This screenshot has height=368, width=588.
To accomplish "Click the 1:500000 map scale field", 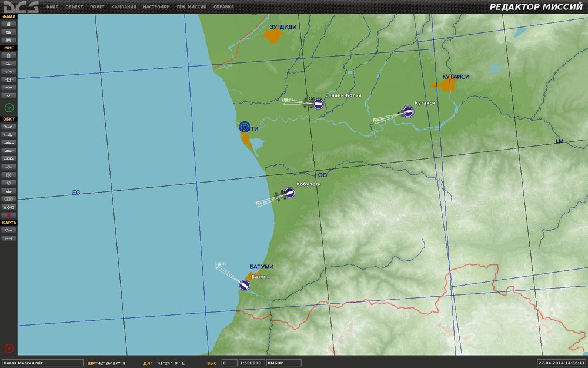I will pos(251,363).
